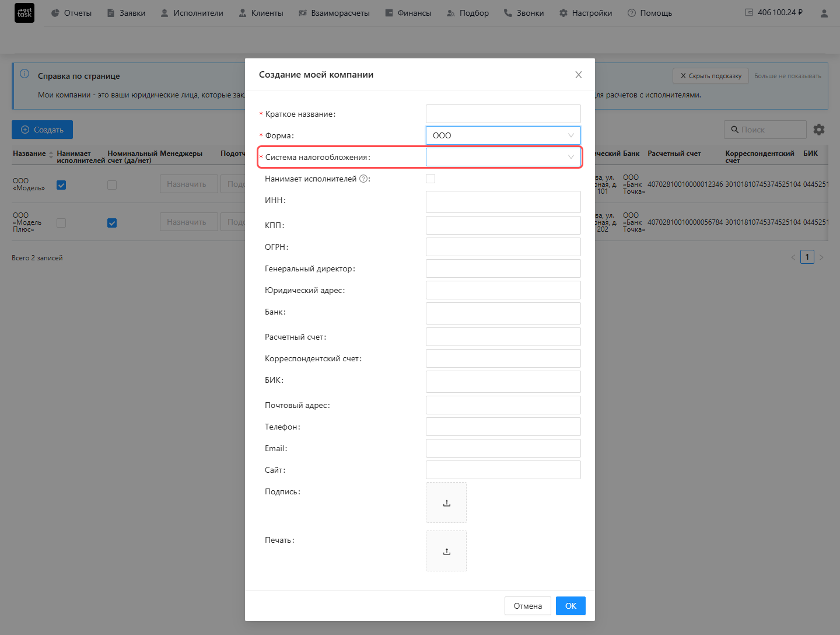Image resolution: width=840 pixels, height=635 pixels.
Task: Click account number 40702810010000012346
Action: coord(685,184)
